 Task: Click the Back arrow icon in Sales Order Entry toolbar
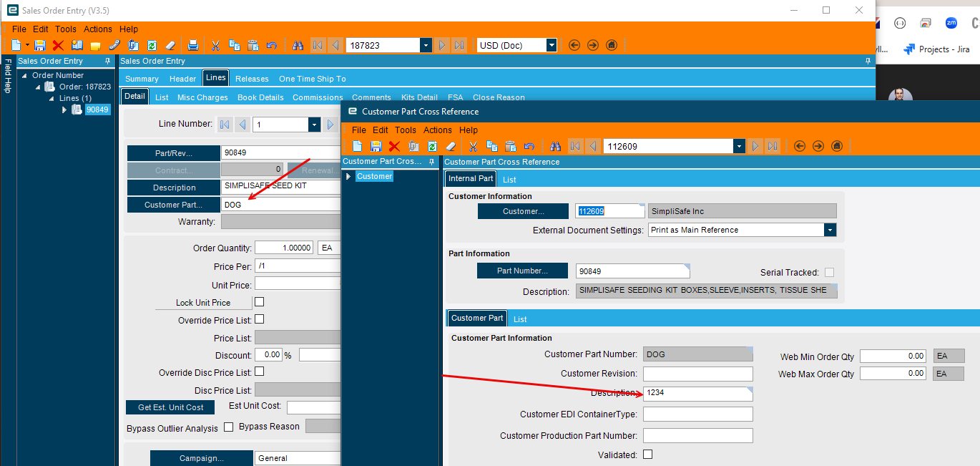pos(574,45)
